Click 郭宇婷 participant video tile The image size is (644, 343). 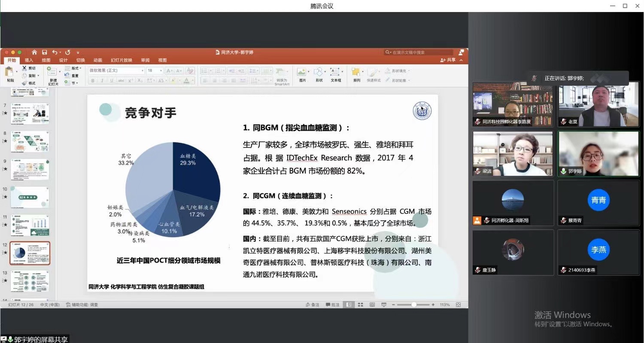(598, 153)
